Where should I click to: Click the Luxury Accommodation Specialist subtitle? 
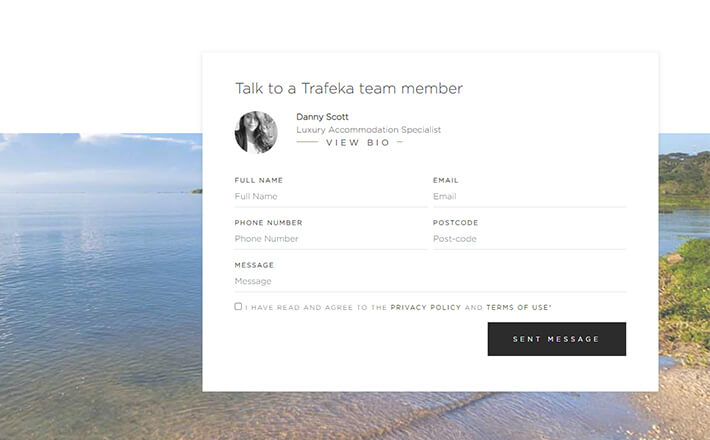click(x=368, y=130)
